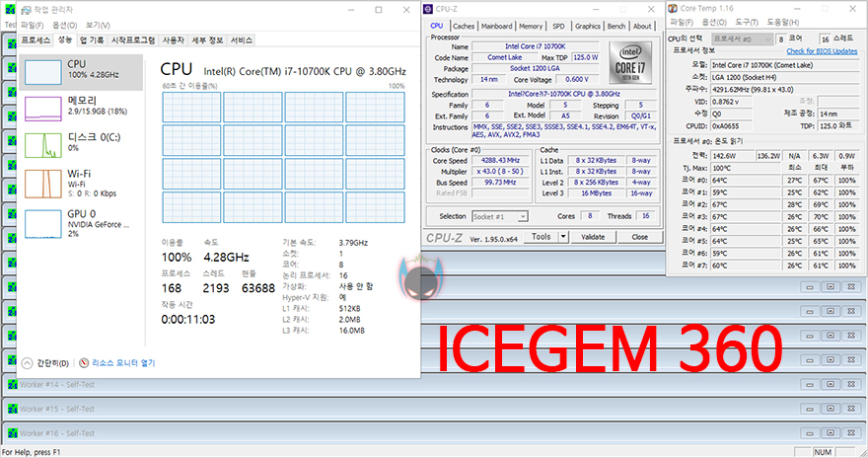This screenshot has width=868, height=458.
Task: Open Task Manager 파일(F) menu
Action: click(x=33, y=25)
